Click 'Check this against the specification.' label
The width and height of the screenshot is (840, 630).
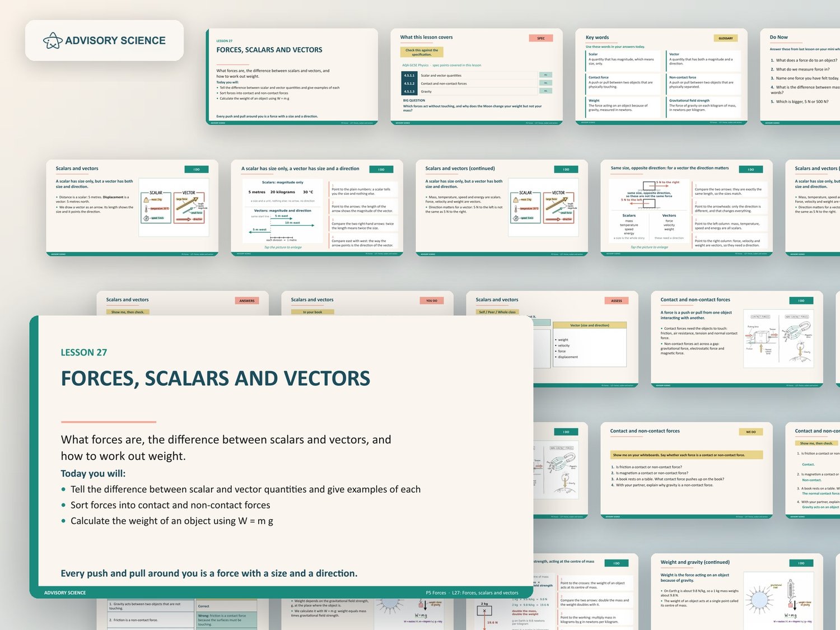[422, 52]
